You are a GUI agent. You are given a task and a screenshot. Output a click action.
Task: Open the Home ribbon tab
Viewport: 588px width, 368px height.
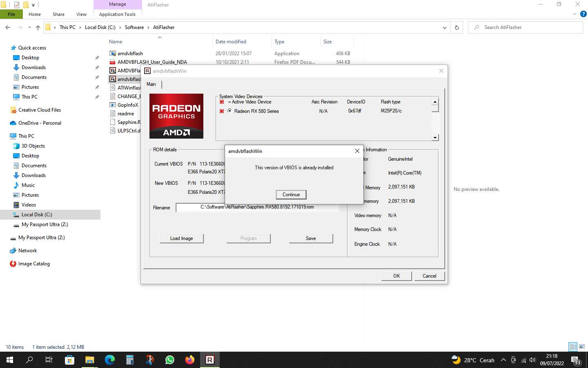[35, 14]
